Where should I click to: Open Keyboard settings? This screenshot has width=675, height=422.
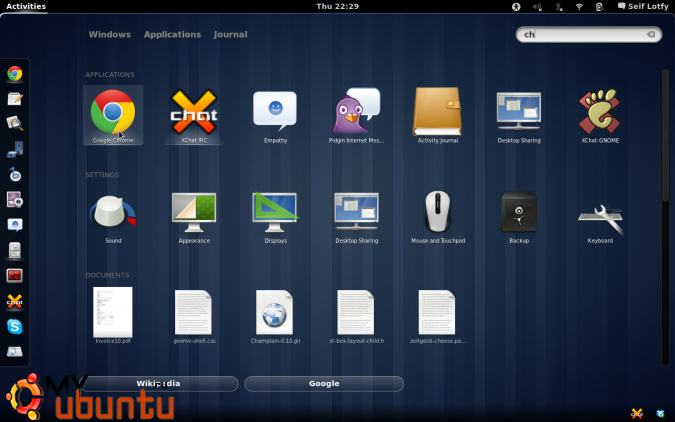[600, 216]
